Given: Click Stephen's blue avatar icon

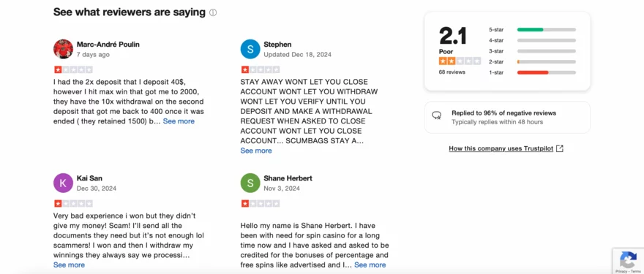Looking at the screenshot, I should (x=250, y=49).
